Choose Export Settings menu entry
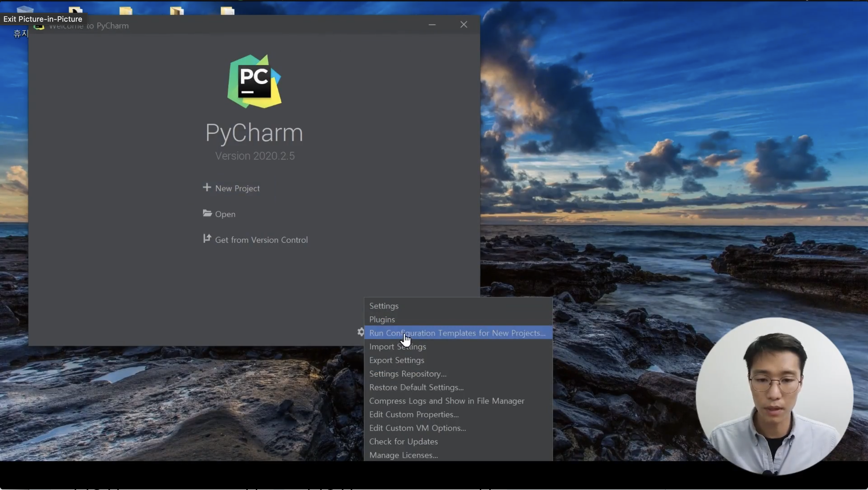The width and height of the screenshot is (868, 490). point(458,360)
